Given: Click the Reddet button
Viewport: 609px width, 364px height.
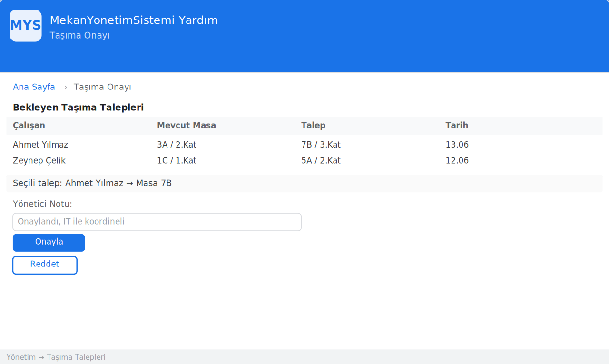Looking at the screenshot, I should 45,265.
